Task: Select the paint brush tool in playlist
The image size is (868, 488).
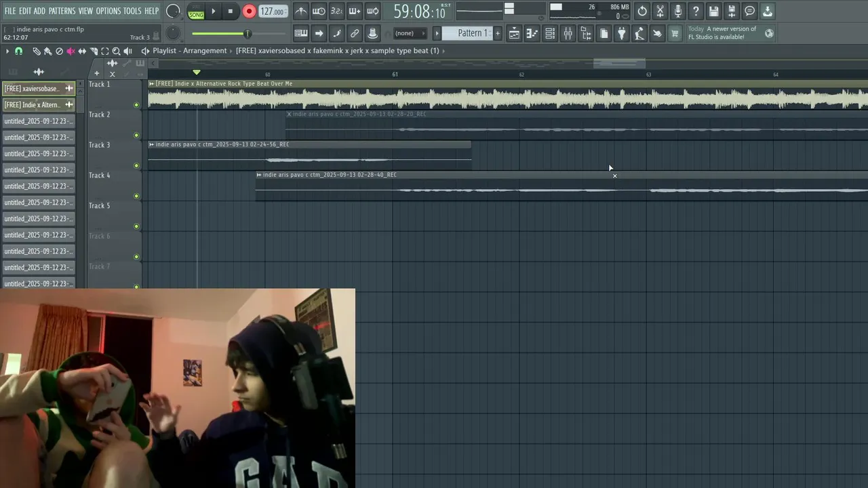Action: 47,51
